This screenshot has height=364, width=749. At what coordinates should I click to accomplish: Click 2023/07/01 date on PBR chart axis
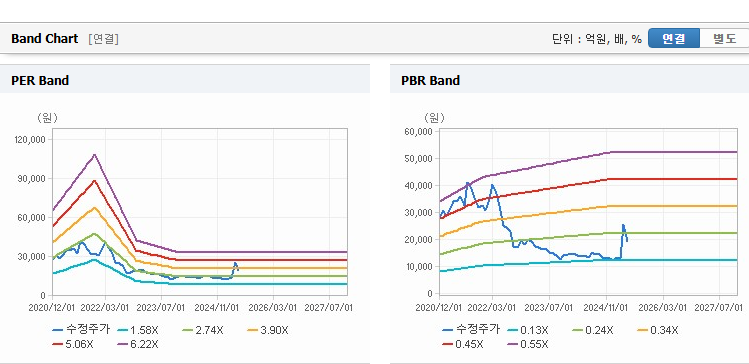(549, 307)
